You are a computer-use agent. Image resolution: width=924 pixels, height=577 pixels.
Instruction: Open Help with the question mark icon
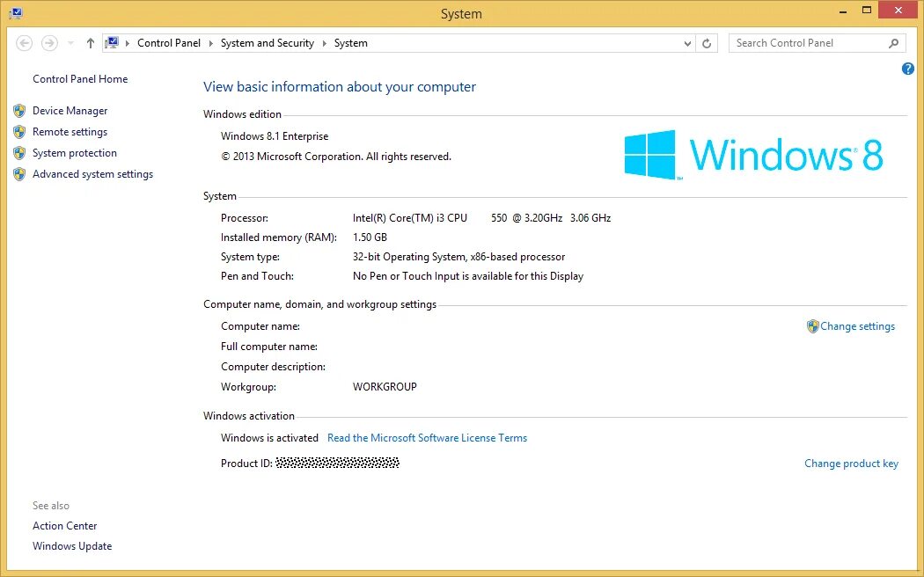pos(907,69)
